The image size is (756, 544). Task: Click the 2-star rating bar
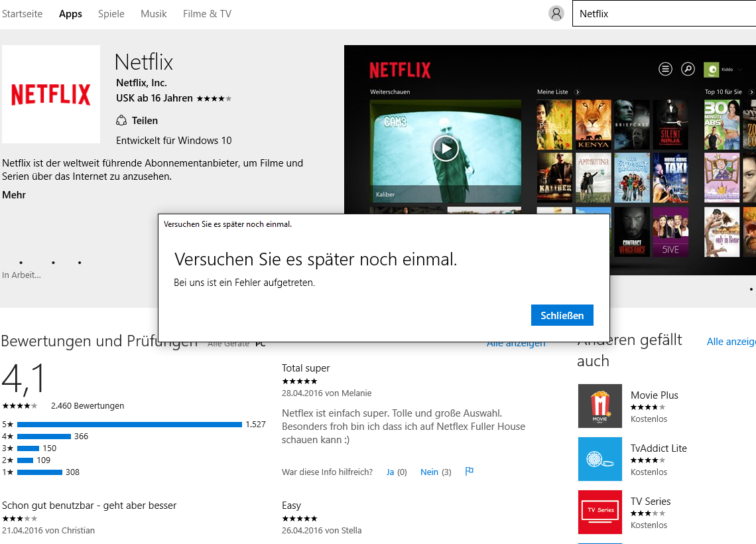pos(25,460)
